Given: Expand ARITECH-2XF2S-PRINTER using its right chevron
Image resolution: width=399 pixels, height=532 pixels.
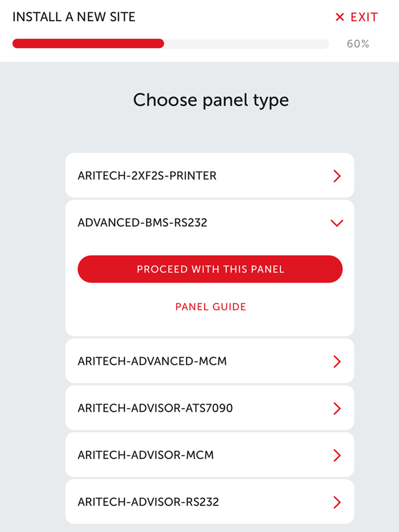Looking at the screenshot, I should pyautogui.click(x=337, y=176).
